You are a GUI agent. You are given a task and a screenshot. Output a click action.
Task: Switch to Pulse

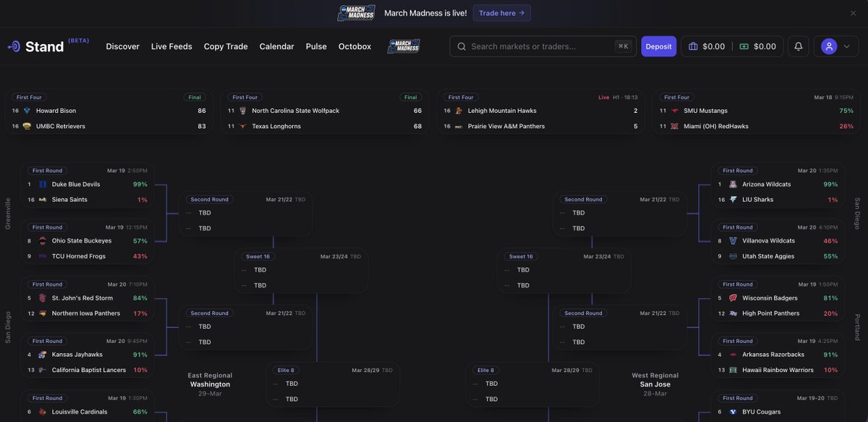[x=316, y=46]
